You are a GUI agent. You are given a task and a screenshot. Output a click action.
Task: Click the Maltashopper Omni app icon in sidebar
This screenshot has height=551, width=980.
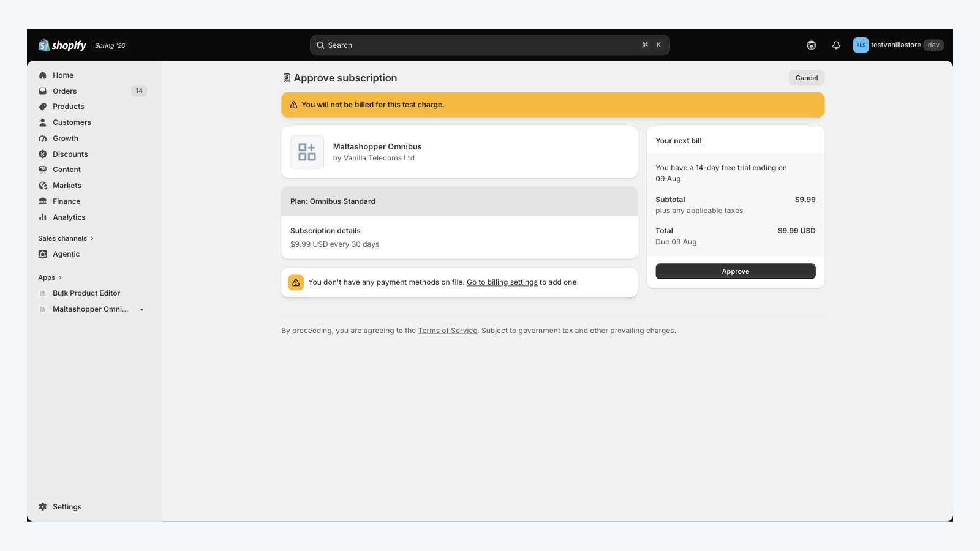pos(43,309)
